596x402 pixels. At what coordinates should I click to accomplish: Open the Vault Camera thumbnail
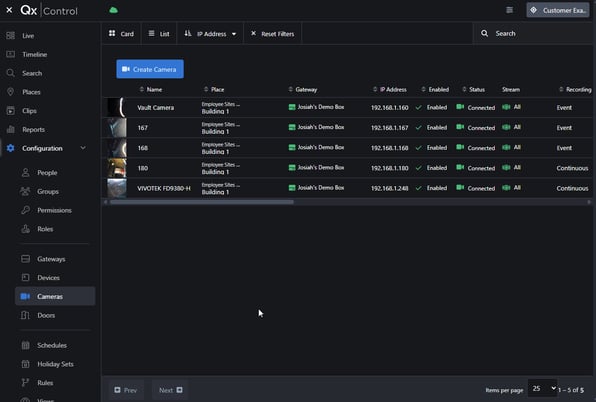point(117,108)
